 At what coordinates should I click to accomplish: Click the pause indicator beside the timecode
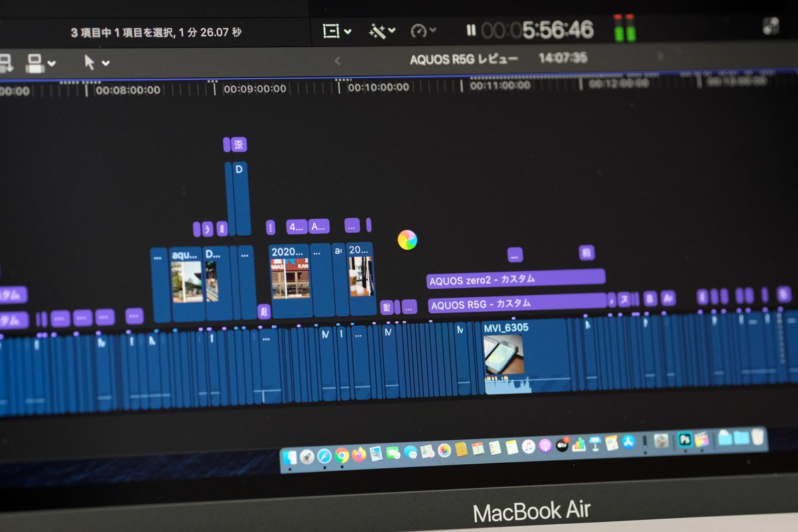pos(471,30)
